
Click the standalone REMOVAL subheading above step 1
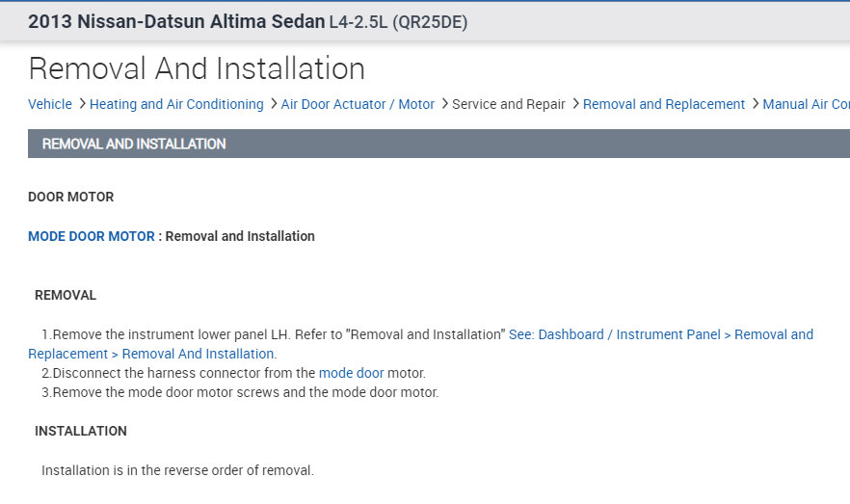(66, 295)
